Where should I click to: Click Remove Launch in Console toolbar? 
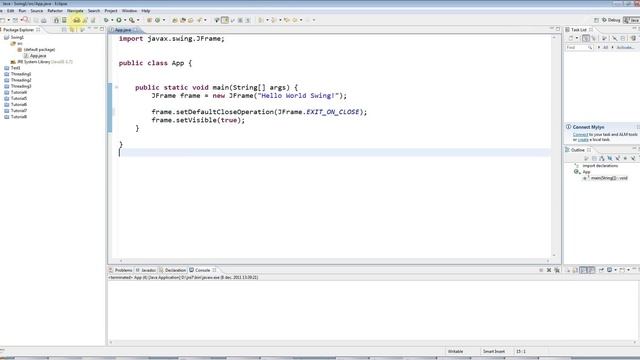coord(549,270)
